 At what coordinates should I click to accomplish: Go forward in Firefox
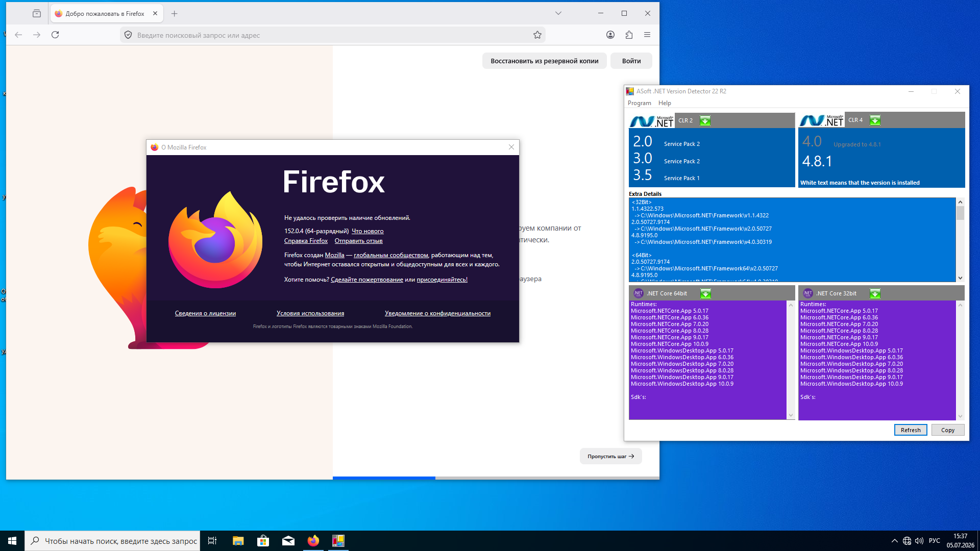pos(37,35)
